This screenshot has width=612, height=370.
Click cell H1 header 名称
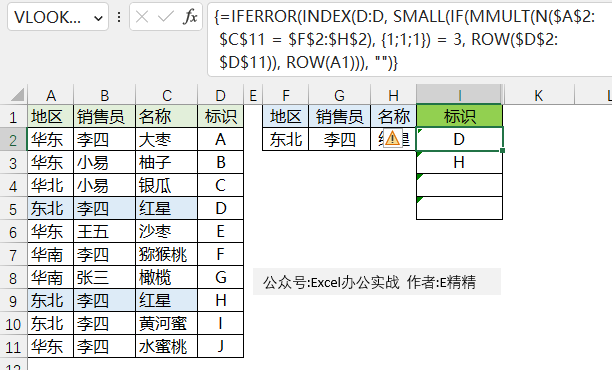point(393,116)
